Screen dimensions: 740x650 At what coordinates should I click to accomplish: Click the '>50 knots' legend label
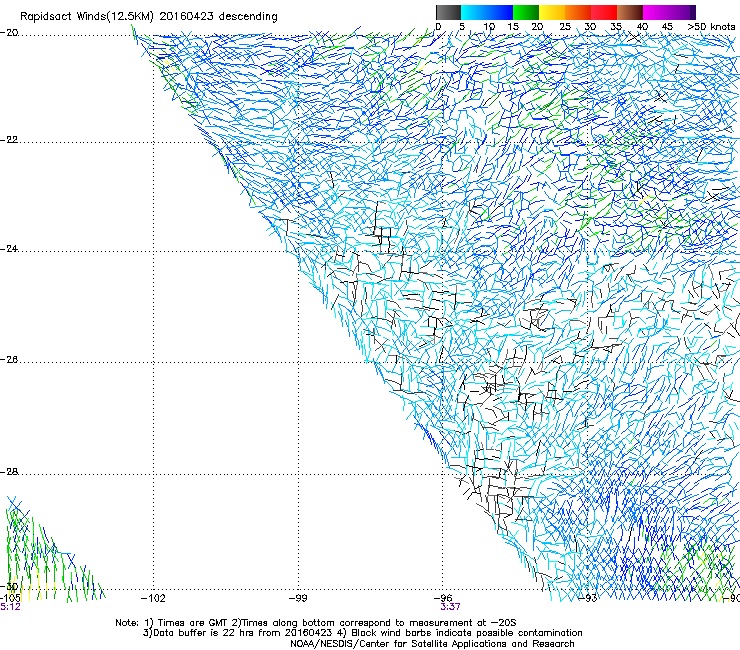point(711,27)
